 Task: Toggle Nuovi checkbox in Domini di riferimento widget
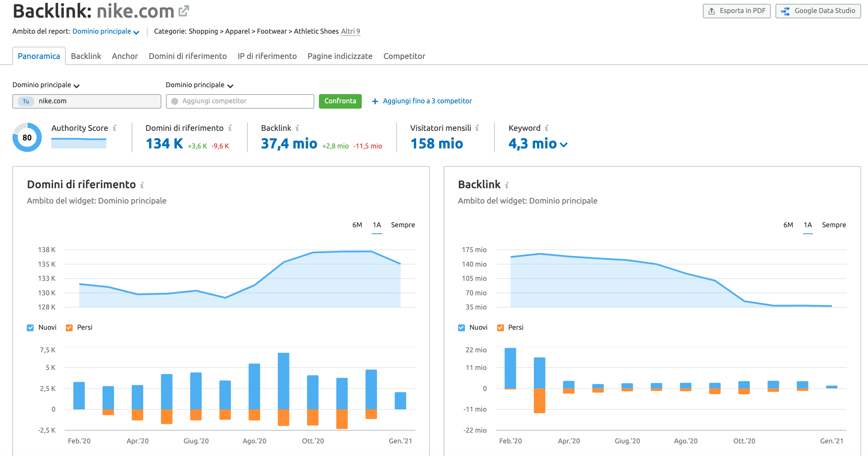click(30, 327)
